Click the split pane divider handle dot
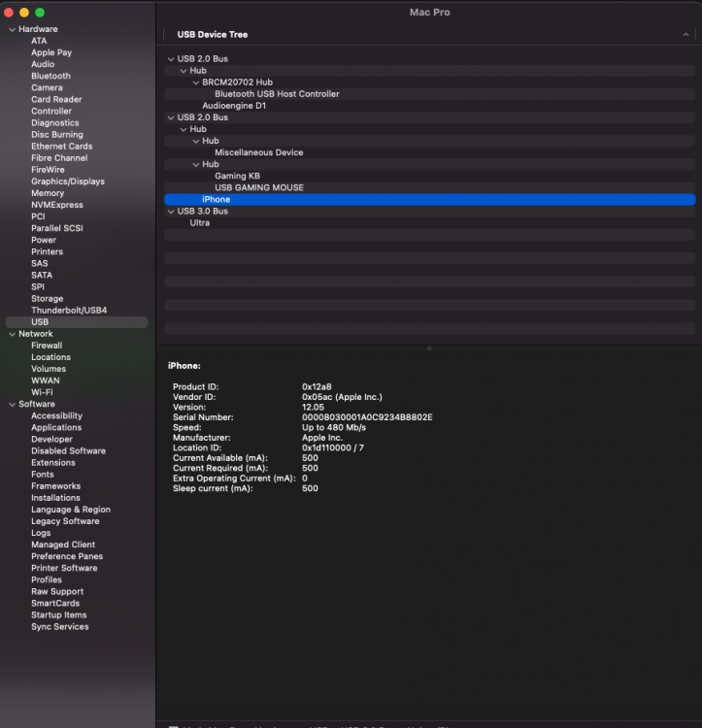 429,348
